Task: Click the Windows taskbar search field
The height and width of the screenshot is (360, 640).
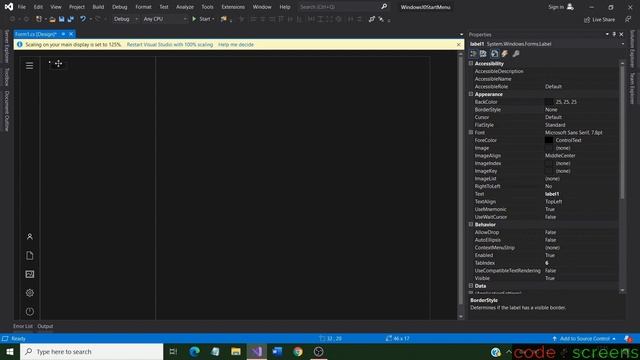Action: pyautogui.click(x=91, y=351)
